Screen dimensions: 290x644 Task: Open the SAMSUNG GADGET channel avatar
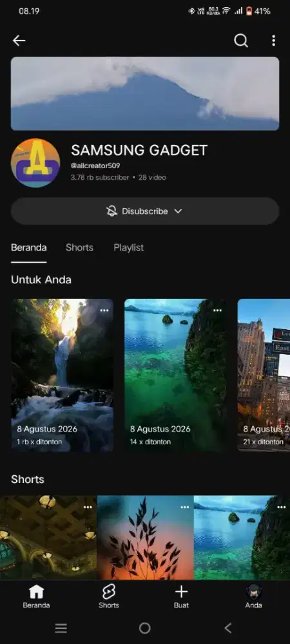click(35, 163)
